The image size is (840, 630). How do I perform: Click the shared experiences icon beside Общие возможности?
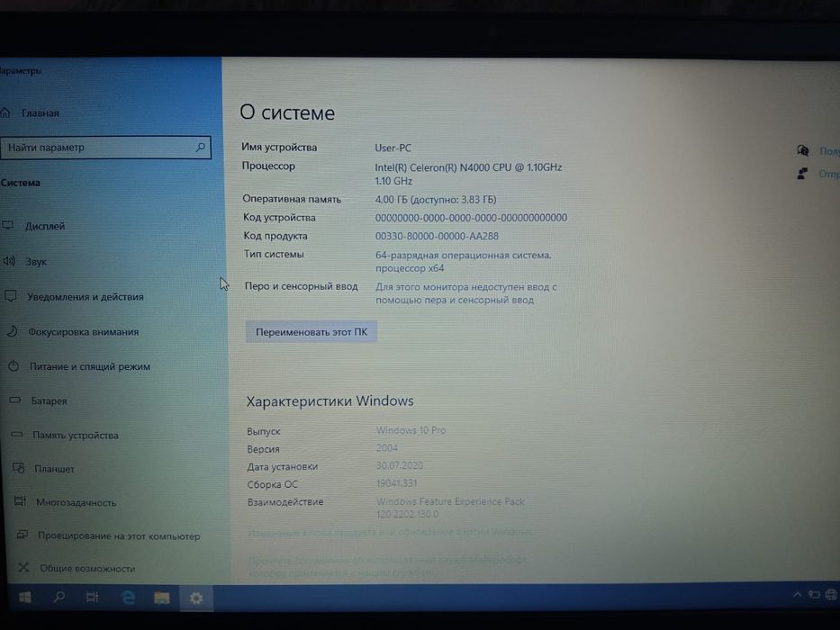(x=23, y=567)
